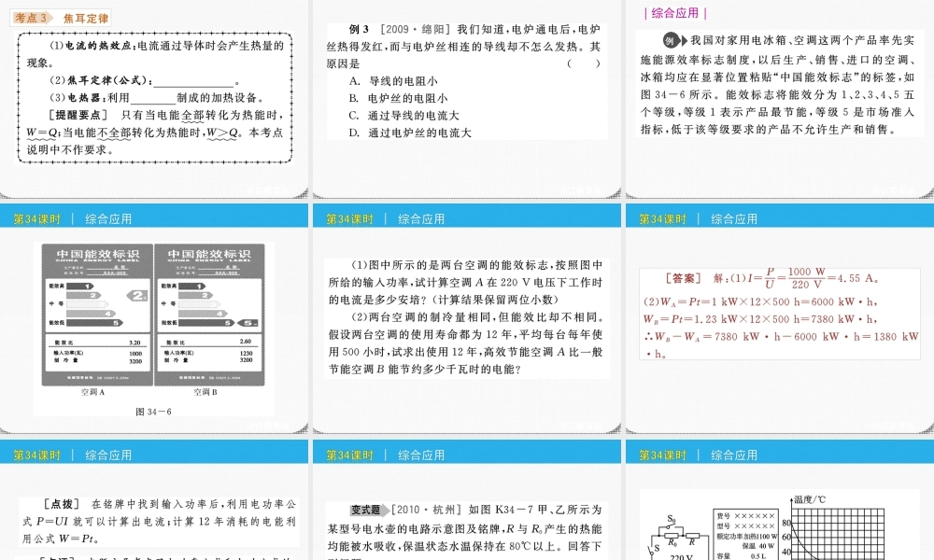Viewport: 934px width, 560px height.
Task: Click the 空调 A energy label image
Action: point(96,315)
